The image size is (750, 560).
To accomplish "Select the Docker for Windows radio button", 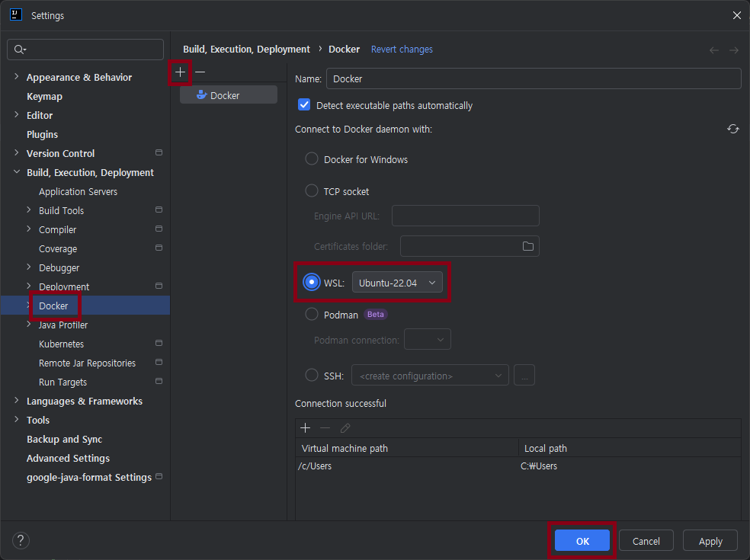I will tap(312, 159).
